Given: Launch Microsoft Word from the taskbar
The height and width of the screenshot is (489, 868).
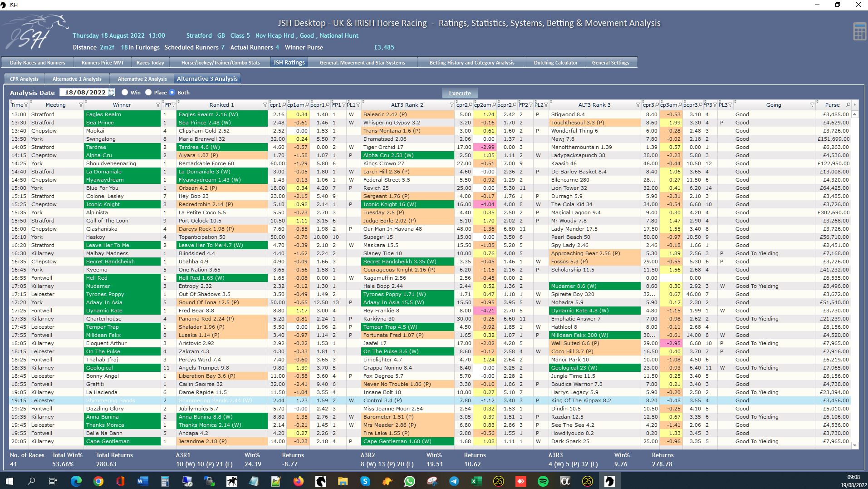Looking at the screenshot, I should tap(142, 481).
